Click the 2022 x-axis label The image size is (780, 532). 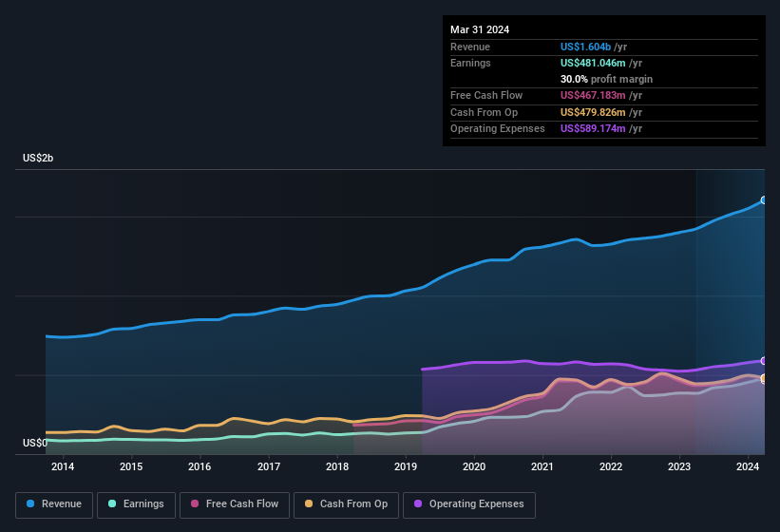[611, 466]
